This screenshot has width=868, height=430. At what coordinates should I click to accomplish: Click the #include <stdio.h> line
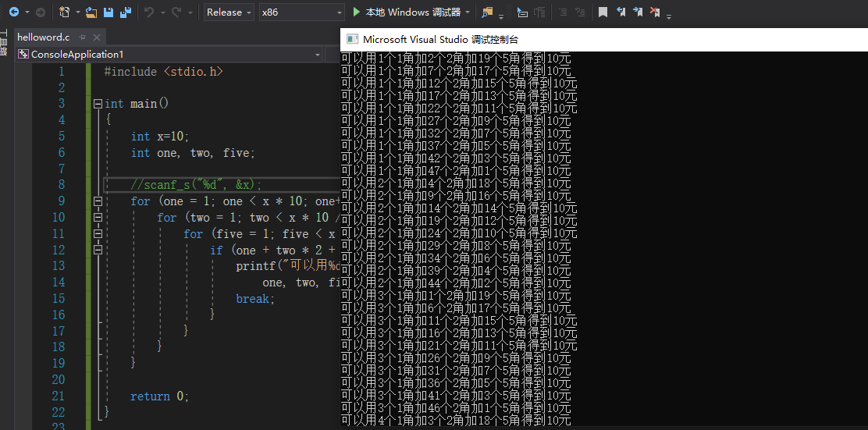click(x=163, y=71)
